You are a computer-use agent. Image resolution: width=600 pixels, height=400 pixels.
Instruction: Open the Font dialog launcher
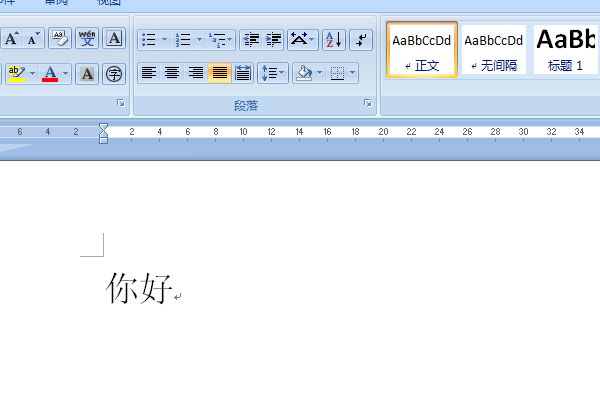pos(121,103)
